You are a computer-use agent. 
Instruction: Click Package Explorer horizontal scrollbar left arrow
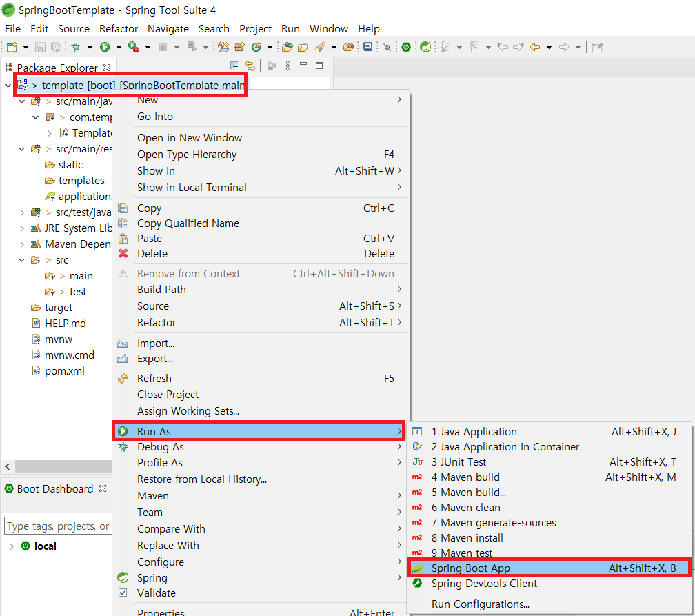tap(8, 466)
